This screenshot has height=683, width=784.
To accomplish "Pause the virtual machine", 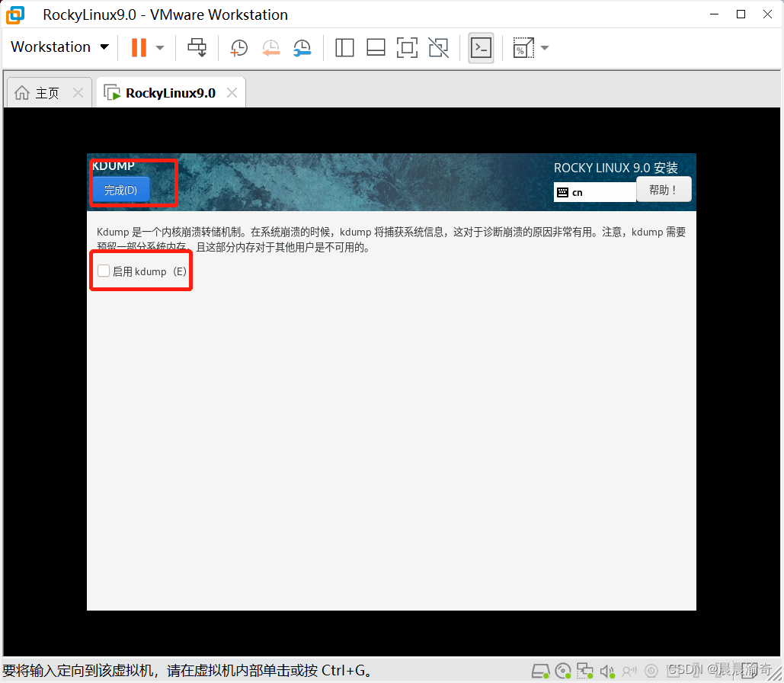I will click(139, 47).
